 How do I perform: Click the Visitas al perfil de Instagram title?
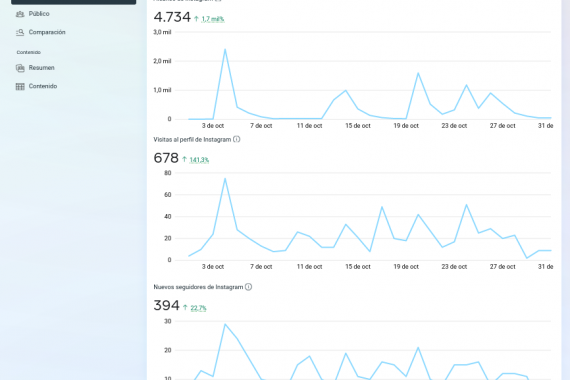click(192, 139)
